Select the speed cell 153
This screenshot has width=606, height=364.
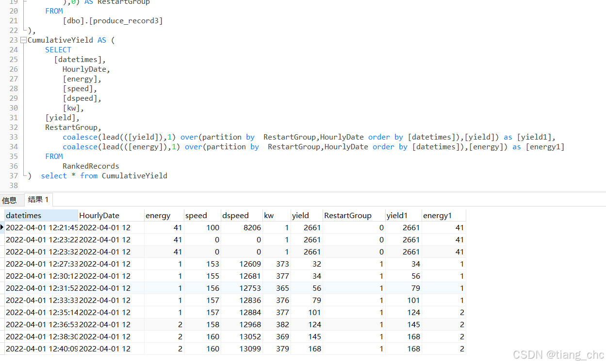click(202, 264)
